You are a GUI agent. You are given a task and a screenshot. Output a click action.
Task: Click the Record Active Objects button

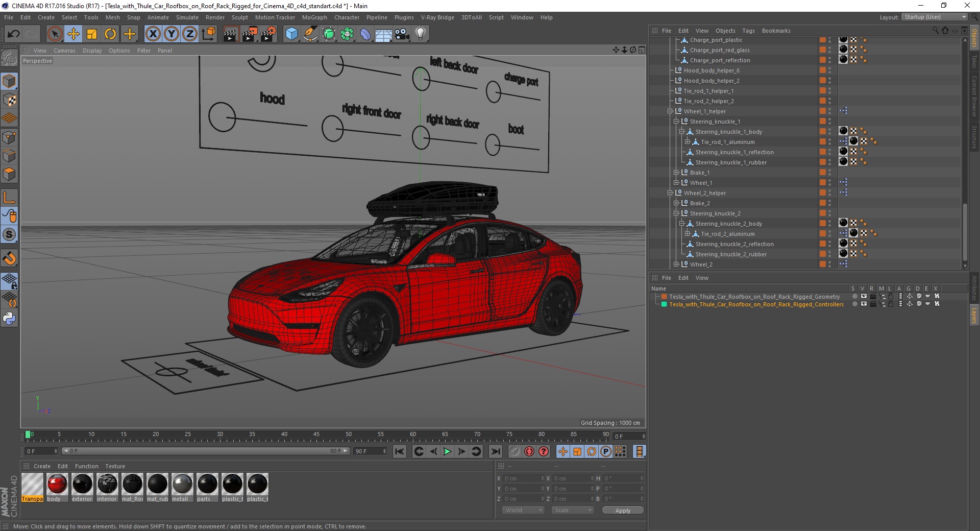click(x=515, y=451)
